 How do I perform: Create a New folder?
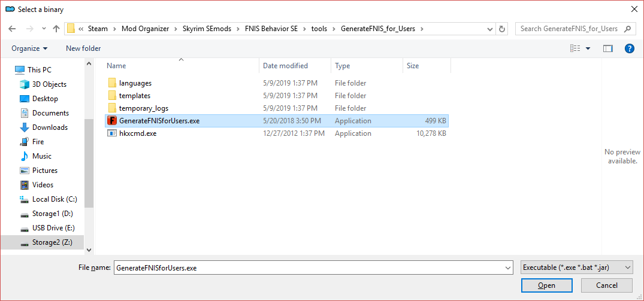83,48
